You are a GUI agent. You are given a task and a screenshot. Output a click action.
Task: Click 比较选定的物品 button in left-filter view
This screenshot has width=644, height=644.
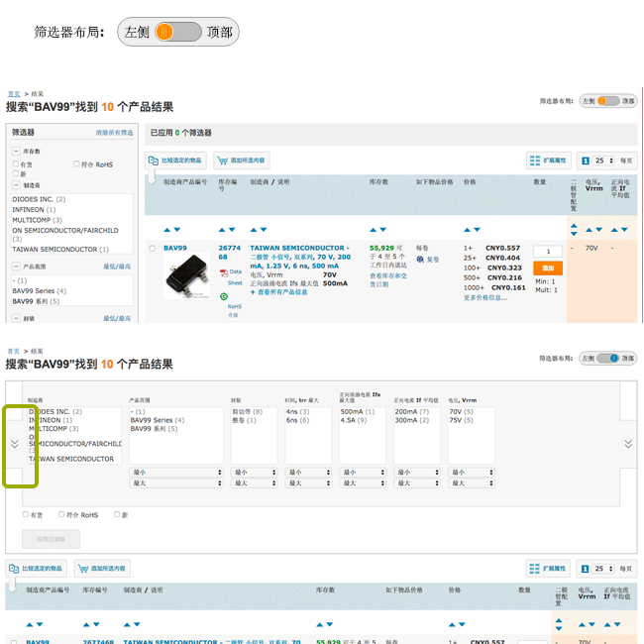click(175, 161)
